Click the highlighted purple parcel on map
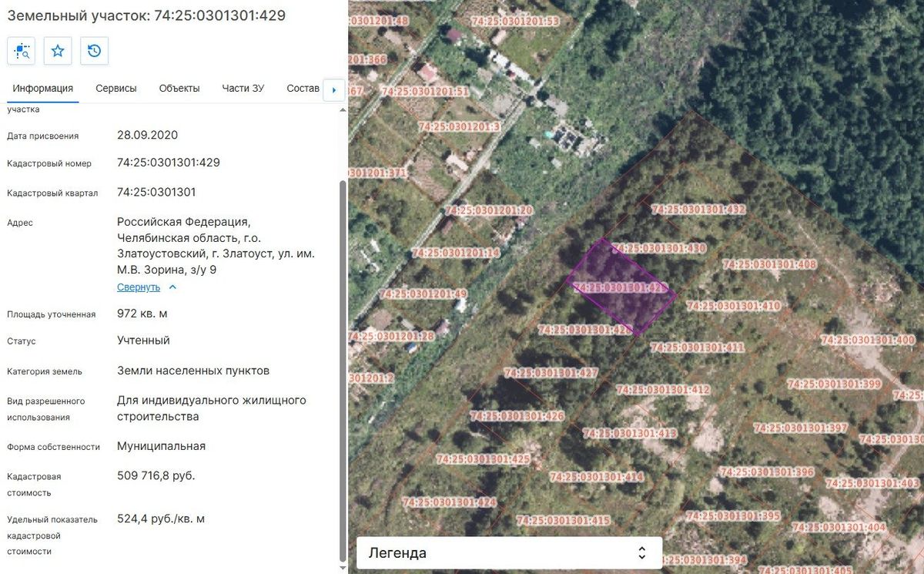Image resolution: width=924 pixels, height=574 pixels. point(621,286)
